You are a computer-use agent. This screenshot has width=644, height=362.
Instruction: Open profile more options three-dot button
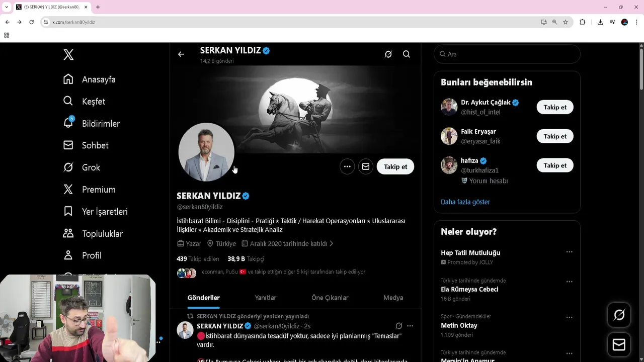[x=347, y=166]
